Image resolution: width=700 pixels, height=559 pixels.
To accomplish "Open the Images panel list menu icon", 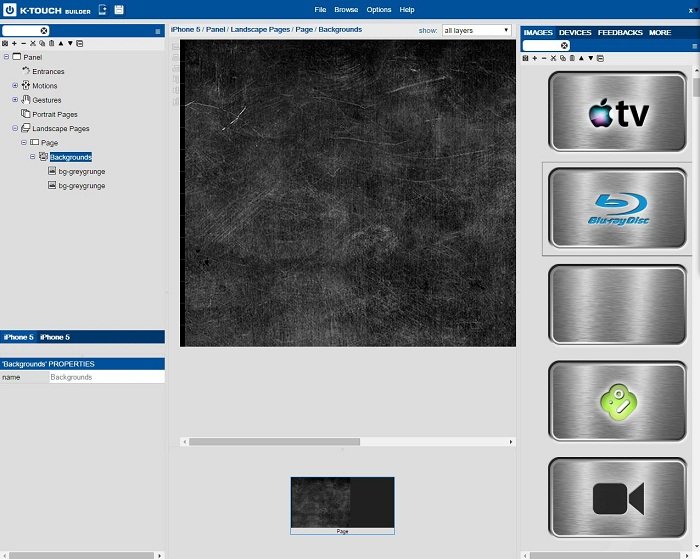I will [695, 46].
